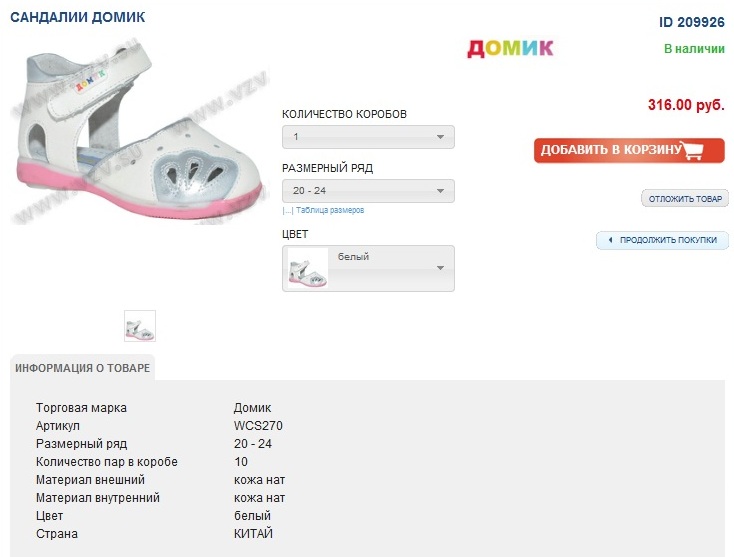Switch to the ИНФОРМАЦИЯ О ТОВАРЕ tab
The image size is (734, 557).
coord(83,368)
